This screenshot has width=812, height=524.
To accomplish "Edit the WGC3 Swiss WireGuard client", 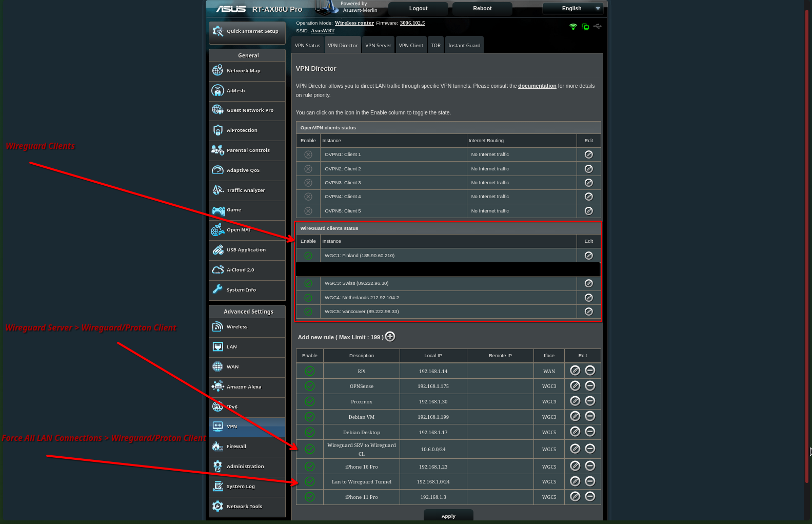I will (x=588, y=283).
